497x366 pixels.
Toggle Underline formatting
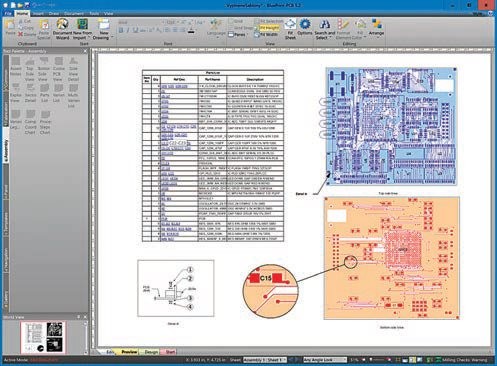coord(135,30)
